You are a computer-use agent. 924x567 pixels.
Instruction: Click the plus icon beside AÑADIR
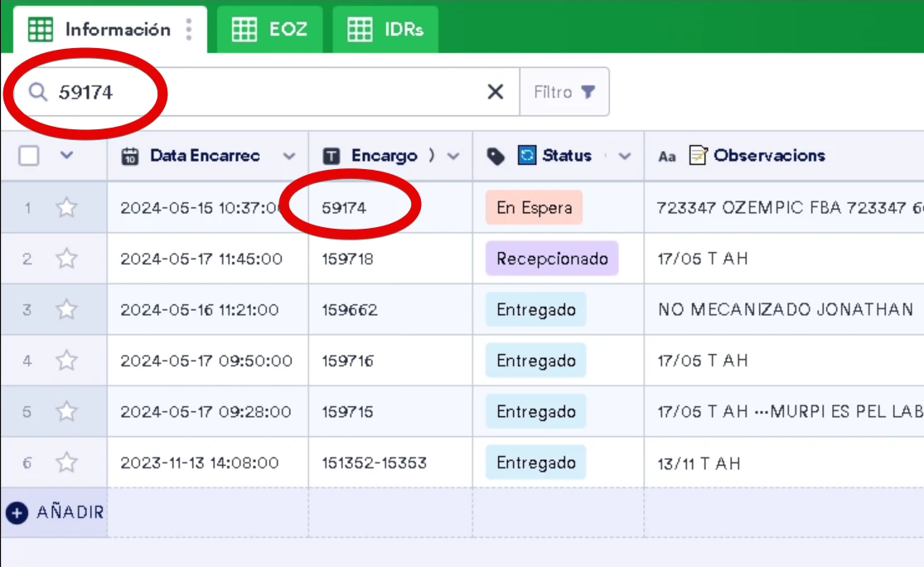(x=17, y=512)
